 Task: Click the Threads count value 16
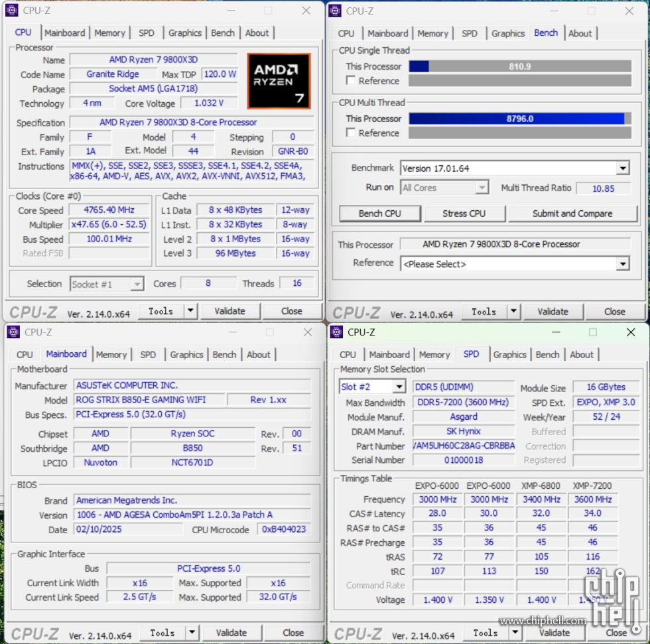[297, 283]
